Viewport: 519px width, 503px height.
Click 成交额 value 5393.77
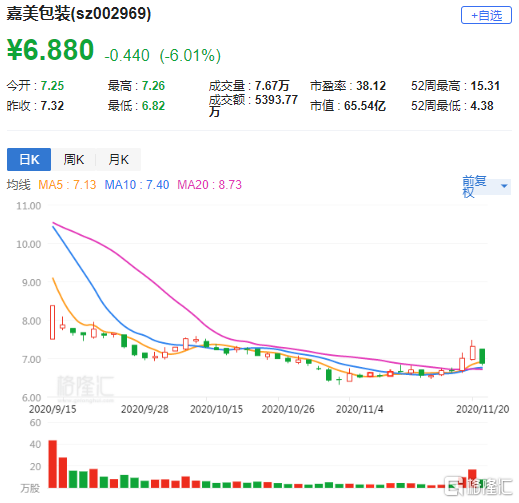[x=276, y=100]
